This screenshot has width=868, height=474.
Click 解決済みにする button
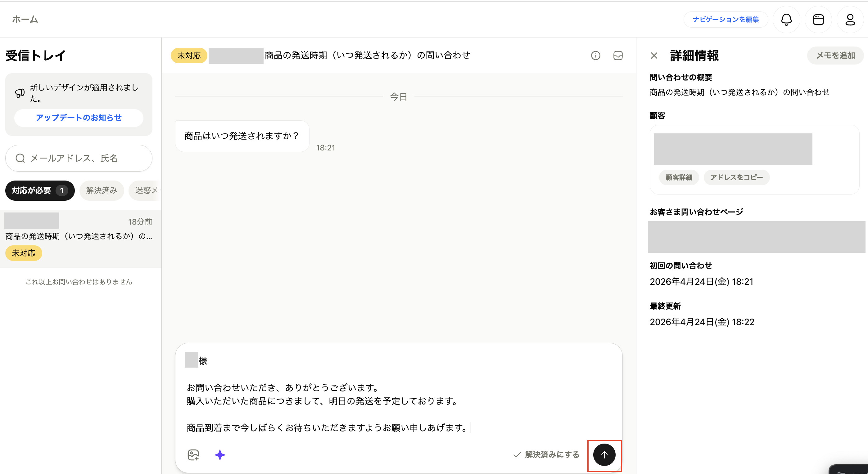tap(546, 455)
